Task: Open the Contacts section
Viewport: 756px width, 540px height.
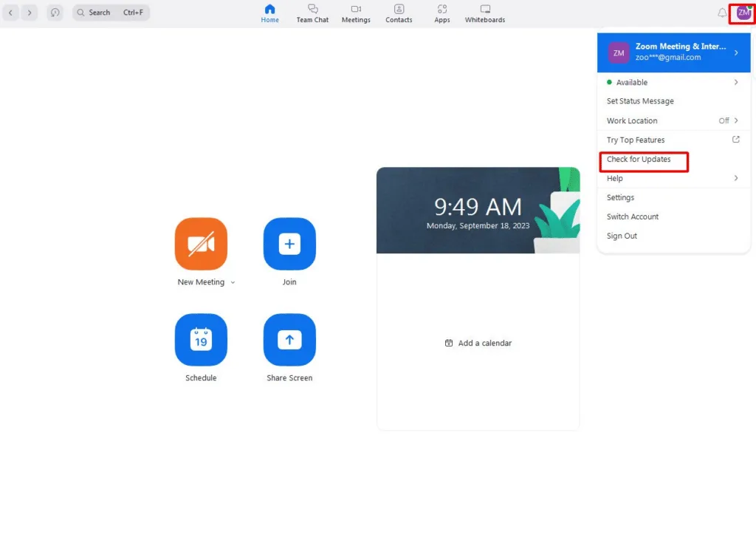Action: (x=399, y=13)
